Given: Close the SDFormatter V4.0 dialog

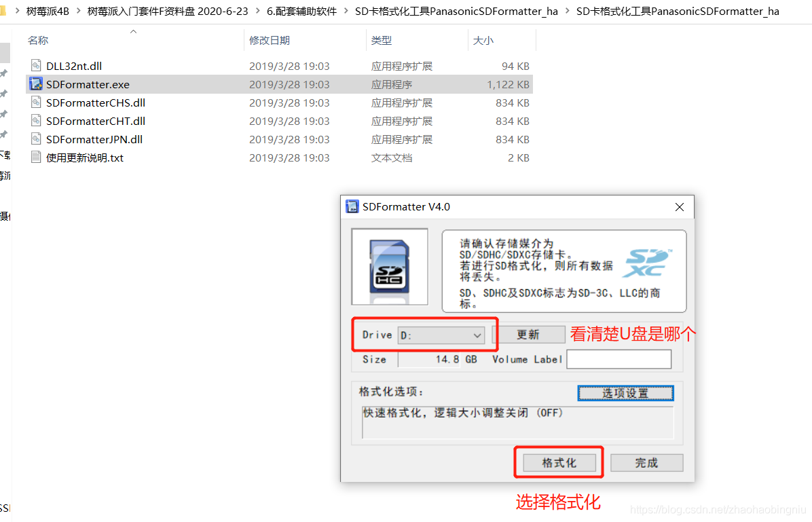Looking at the screenshot, I should pos(680,207).
